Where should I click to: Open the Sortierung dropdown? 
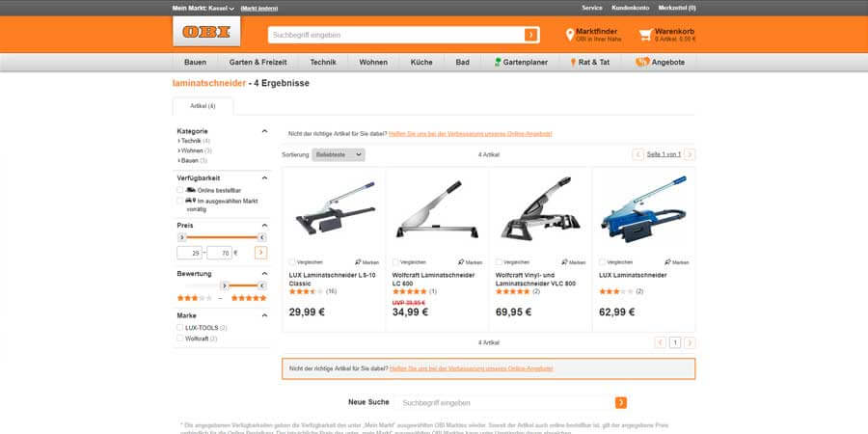[x=339, y=154]
